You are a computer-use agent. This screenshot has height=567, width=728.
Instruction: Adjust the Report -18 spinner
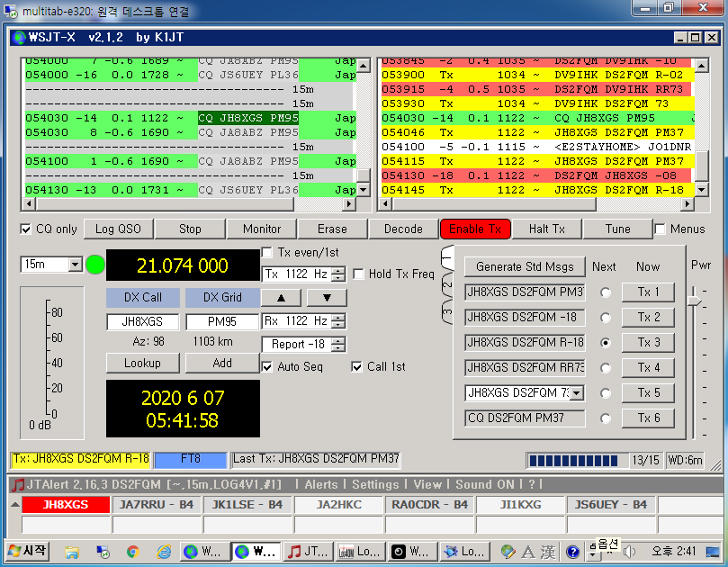[339, 345]
